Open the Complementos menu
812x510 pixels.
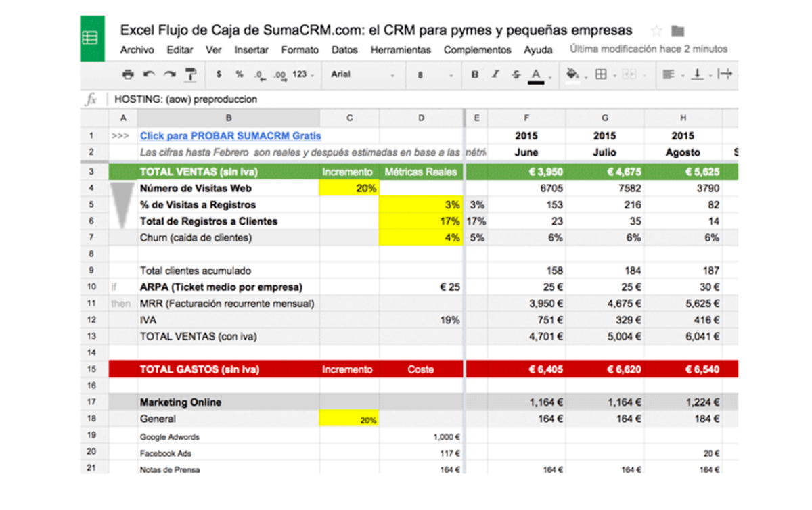coord(477,50)
